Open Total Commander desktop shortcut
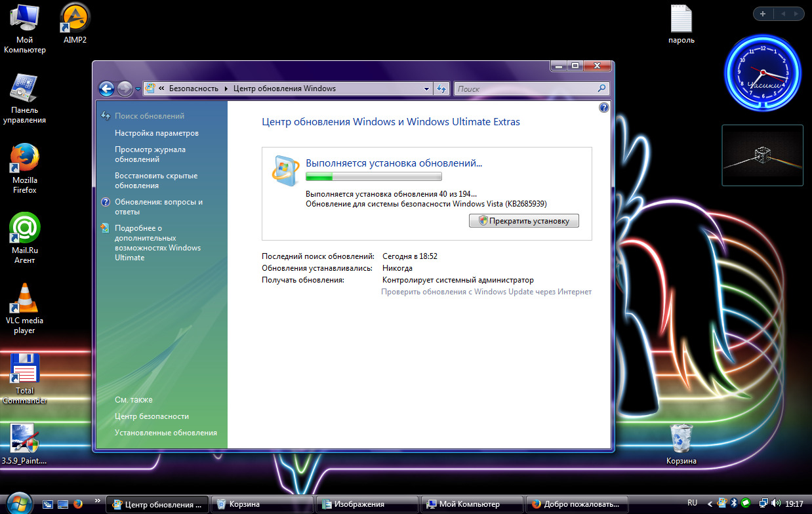This screenshot has height=514, width=812. click(x=24, y=379)
